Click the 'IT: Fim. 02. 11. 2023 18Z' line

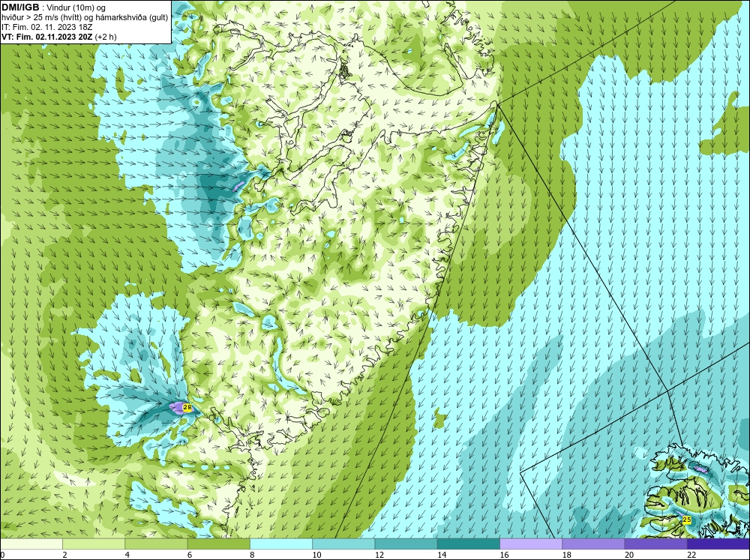(x=47, y=27)
